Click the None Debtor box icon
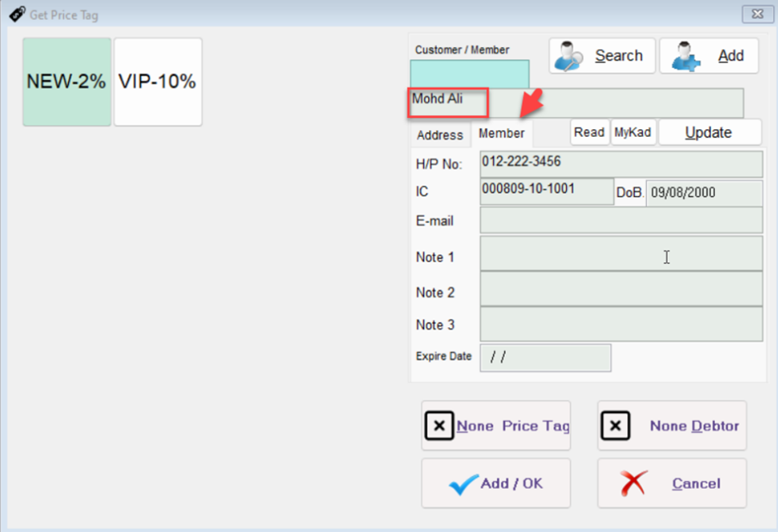Image resolution: width=778 pixels, height=532 pixels. 615,425
